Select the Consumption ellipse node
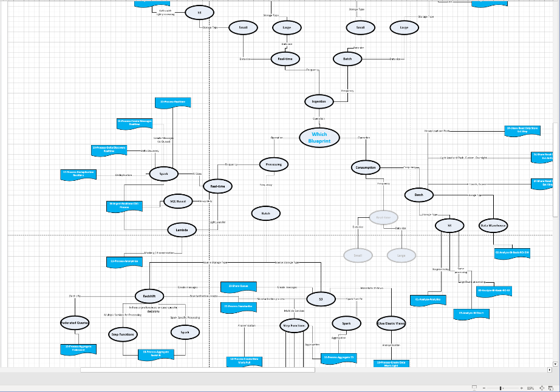560x392 pixels. (x=366, y=167)
